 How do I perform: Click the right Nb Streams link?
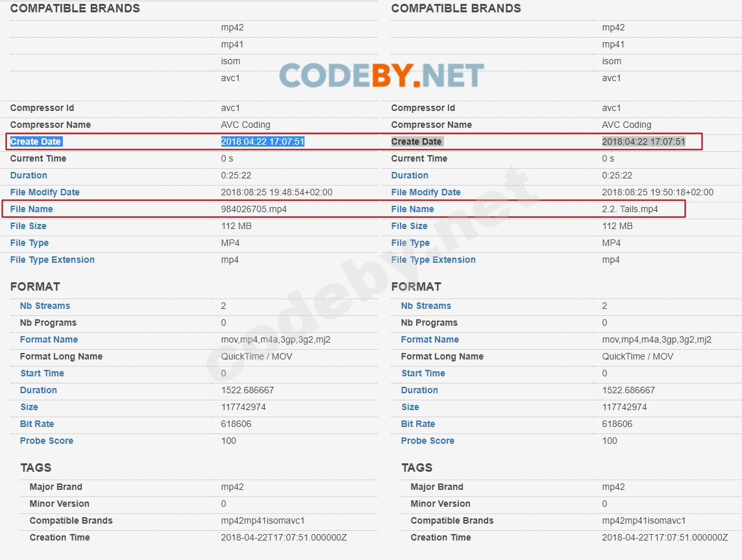click(x=426, y=306)
